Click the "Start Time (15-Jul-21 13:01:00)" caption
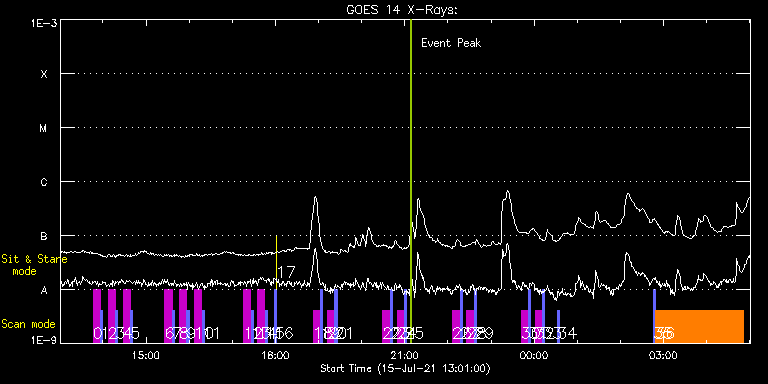Image resolution: width=768 pixels, height=384 pixels. coord(405,368)
